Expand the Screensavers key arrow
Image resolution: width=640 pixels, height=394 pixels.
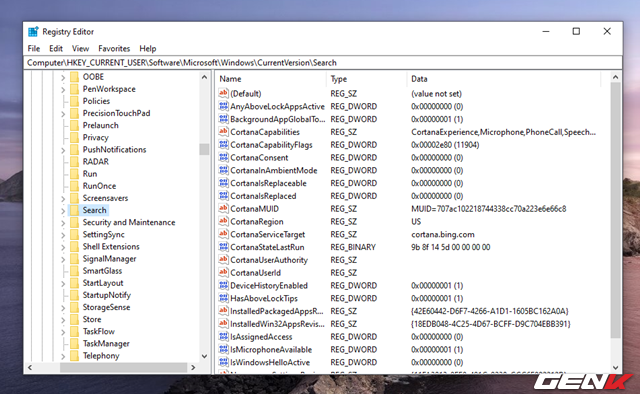click(x=63, y=198)
